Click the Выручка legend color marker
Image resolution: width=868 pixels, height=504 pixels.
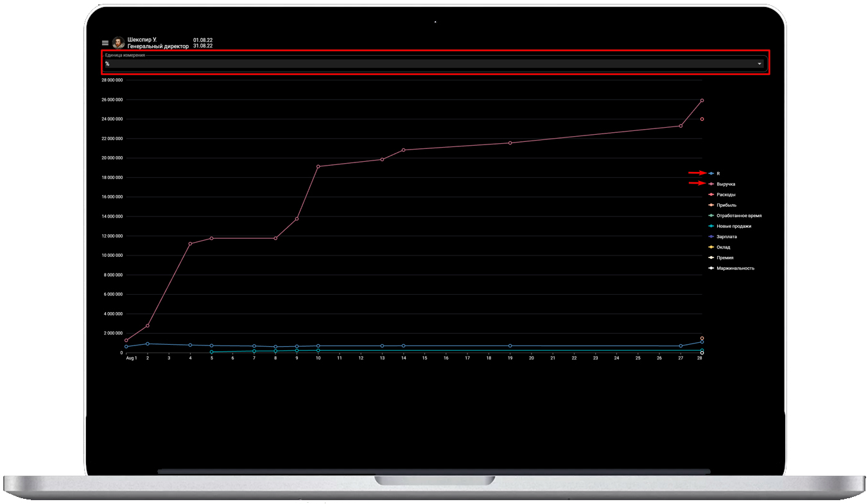coord(711,184)
